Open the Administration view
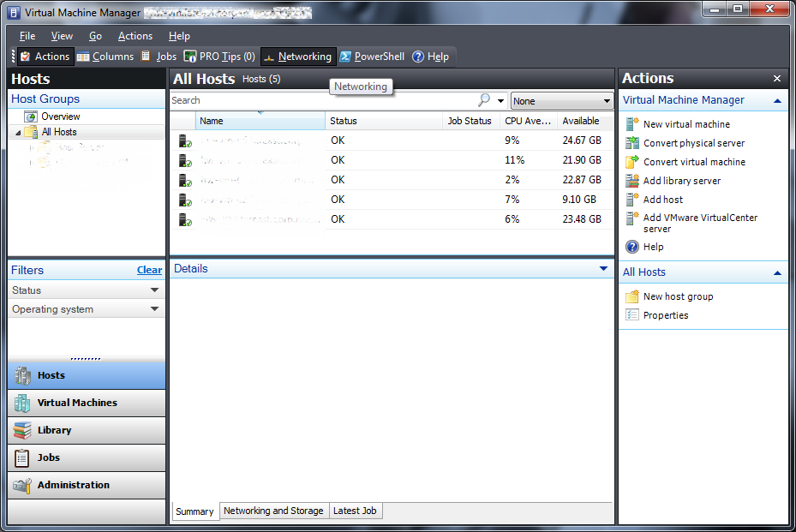 pyautogui.click(x=87, y=485)
